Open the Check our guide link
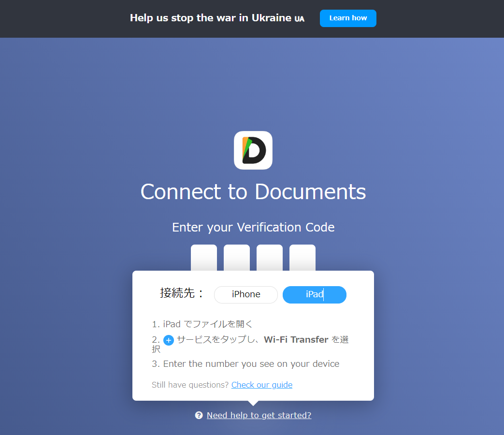504x435 pixels. (x=261, y=385)
